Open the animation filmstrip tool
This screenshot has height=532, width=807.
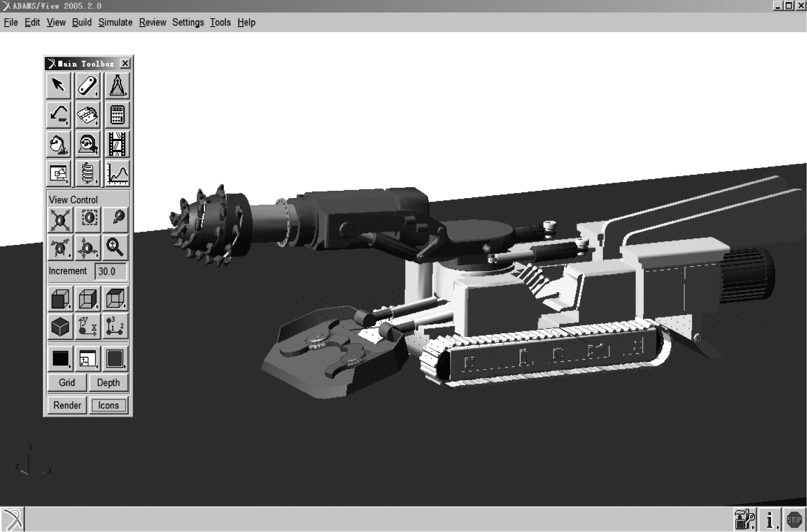click(x=117, y=144)
